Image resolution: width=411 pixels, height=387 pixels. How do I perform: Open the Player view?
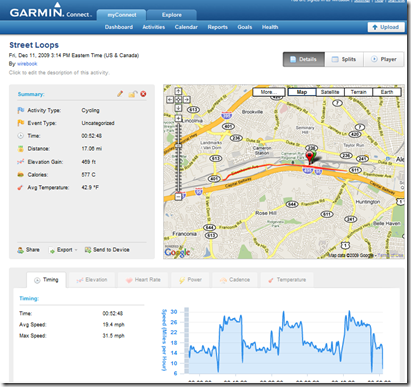tap(384, 59)
